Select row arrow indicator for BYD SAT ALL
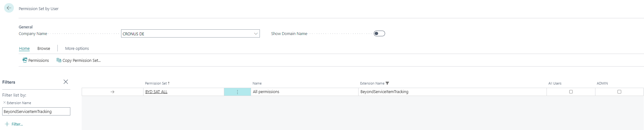The height and width of the screenshot is (130, 644). [x=112, y=92]
